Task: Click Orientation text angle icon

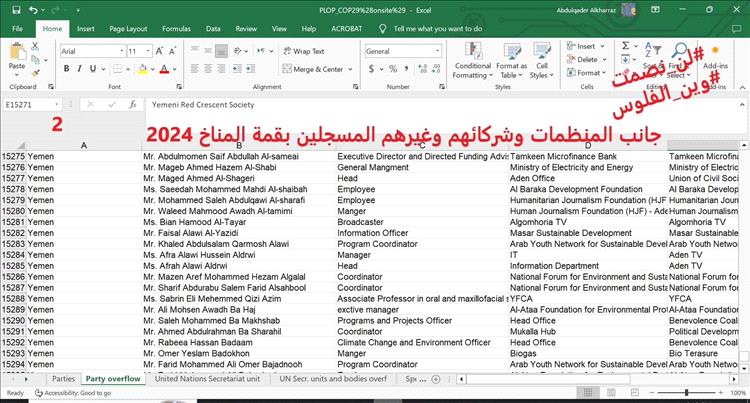Action: 238,51
